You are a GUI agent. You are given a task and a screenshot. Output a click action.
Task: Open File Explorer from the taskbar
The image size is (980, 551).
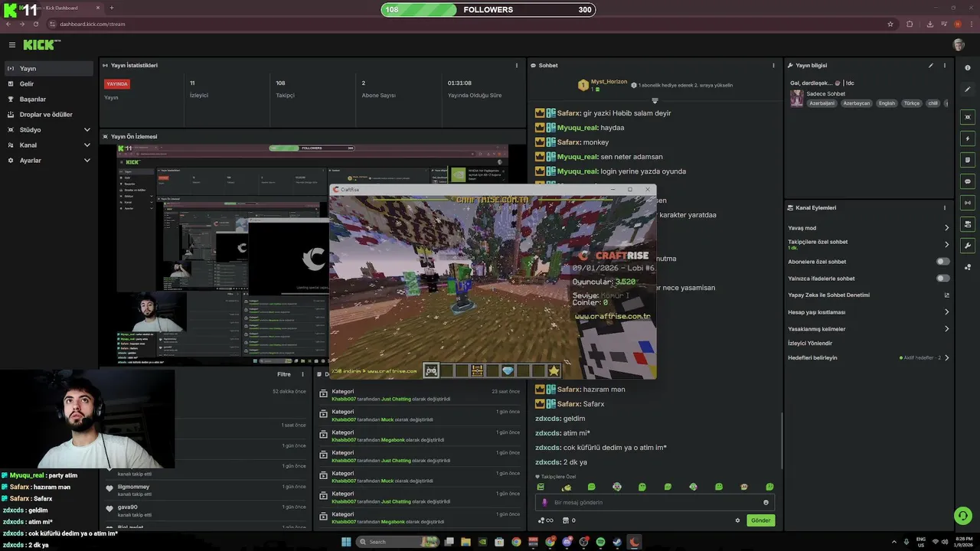[x=465, y=542]
